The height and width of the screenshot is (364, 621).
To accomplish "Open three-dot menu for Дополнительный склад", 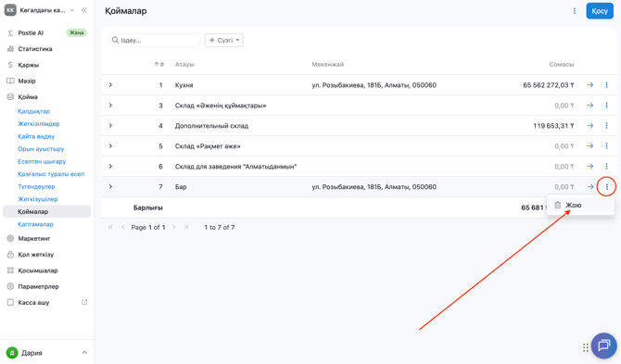I will point(606,126).
